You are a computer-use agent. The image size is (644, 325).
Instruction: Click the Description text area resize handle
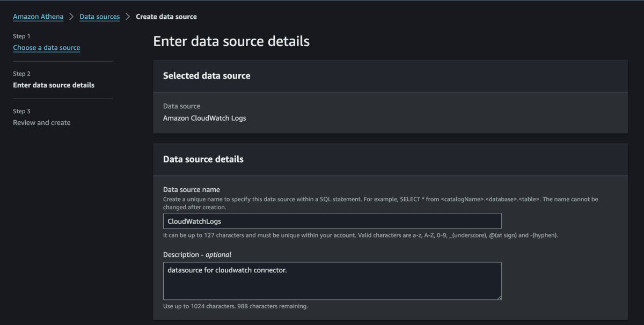click(x=499, y=297)
